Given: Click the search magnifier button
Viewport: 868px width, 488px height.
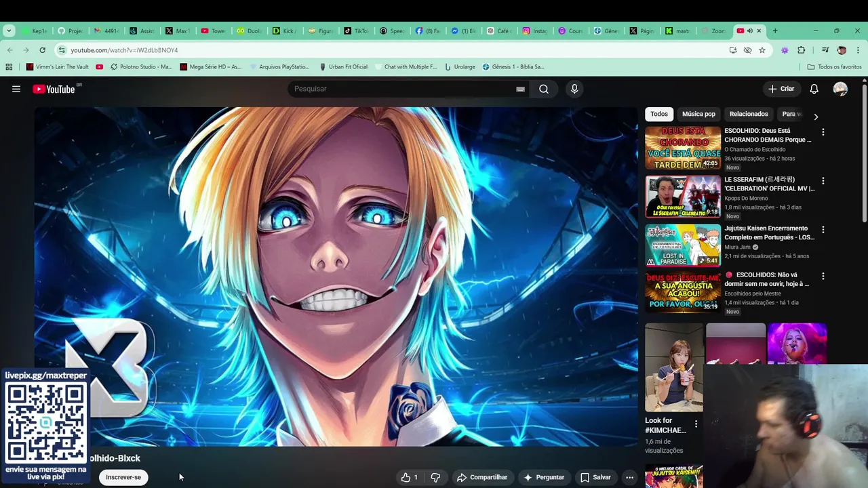Looking at the screenshot, I should point(544,89).
